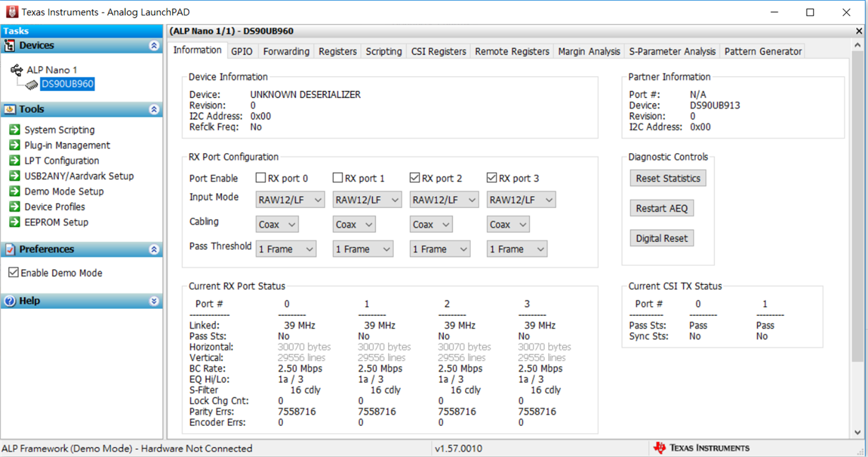Open Cabling dropdown for port 0
Image resolution: width=868 pixels, height=457 pixels.
coord(277,224)
